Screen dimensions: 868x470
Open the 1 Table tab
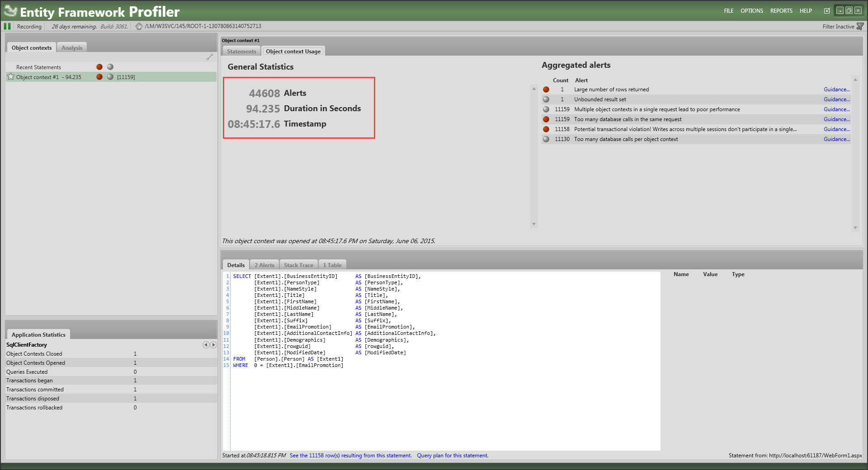[x=332, y=265]
